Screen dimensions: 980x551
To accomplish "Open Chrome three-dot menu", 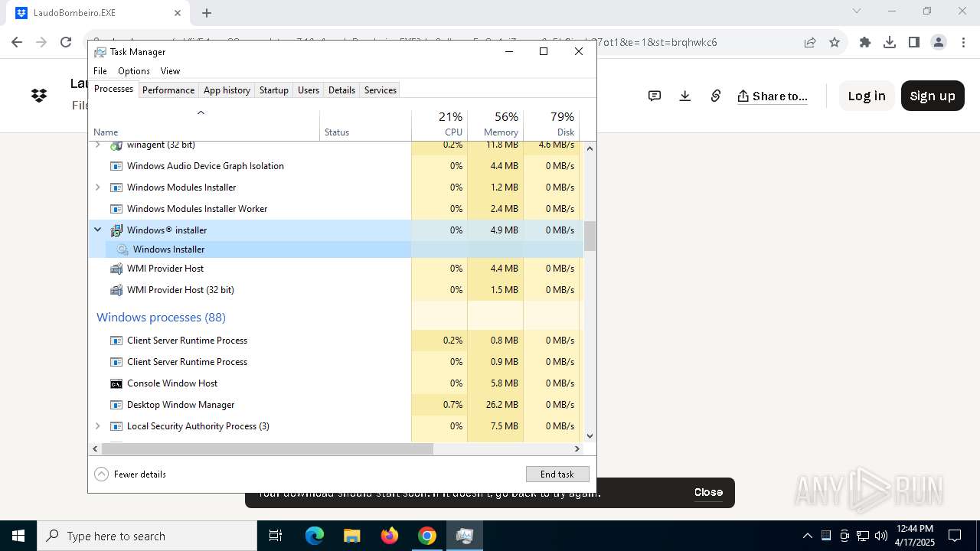I will click(x=964, y=42).
